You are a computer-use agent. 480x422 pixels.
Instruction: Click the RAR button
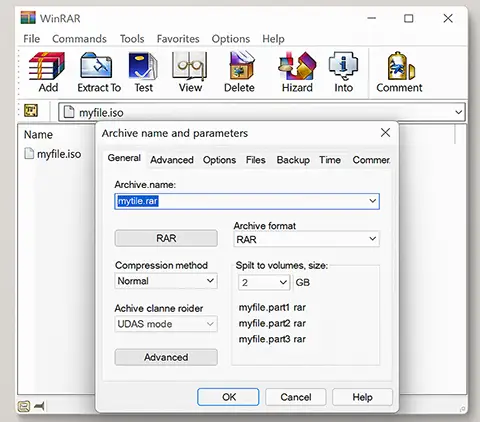pyautogui.click(x=166, y=238)
